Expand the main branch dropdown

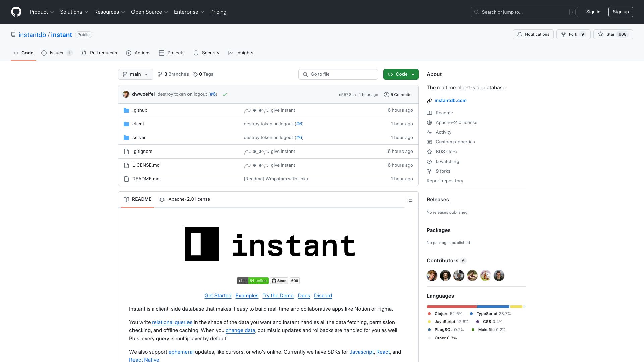[136, 74]
